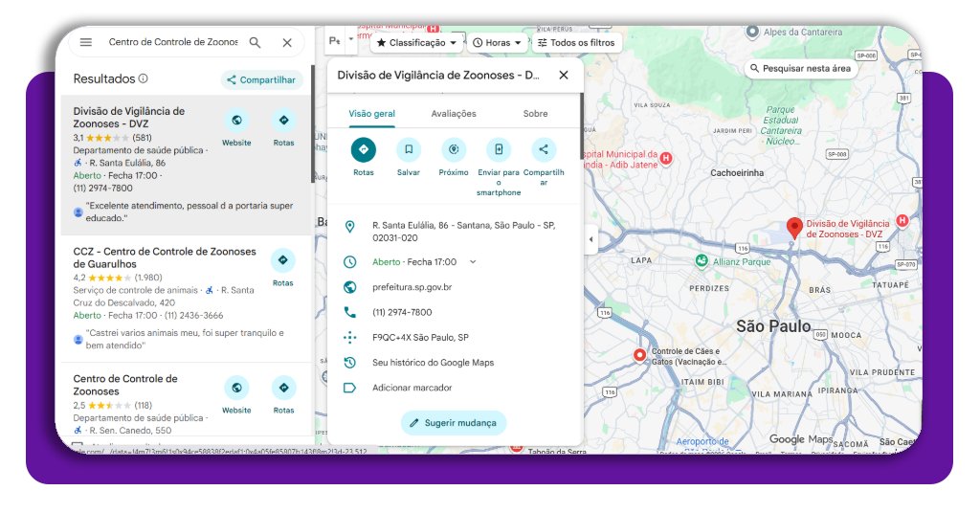Screen dimensions: 980x513
Task: Switch to the Sobre tab
Action: 535,114
